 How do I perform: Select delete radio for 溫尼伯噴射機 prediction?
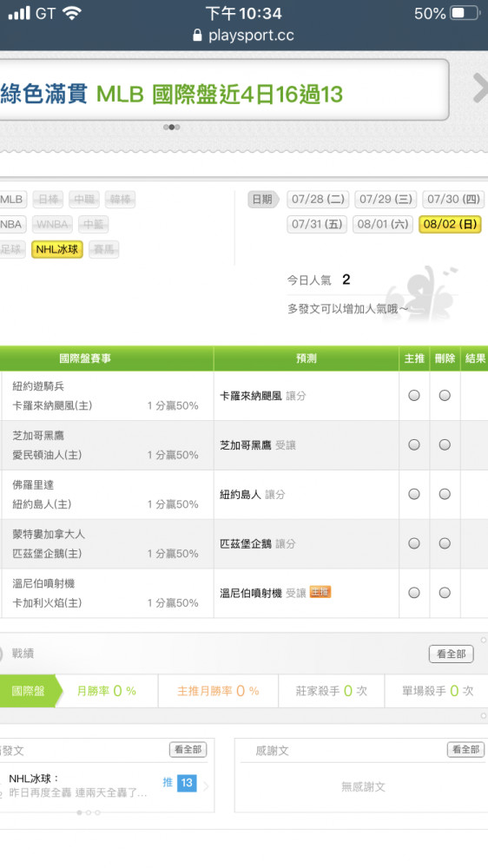pyautogui.click(x=445, y=592)
